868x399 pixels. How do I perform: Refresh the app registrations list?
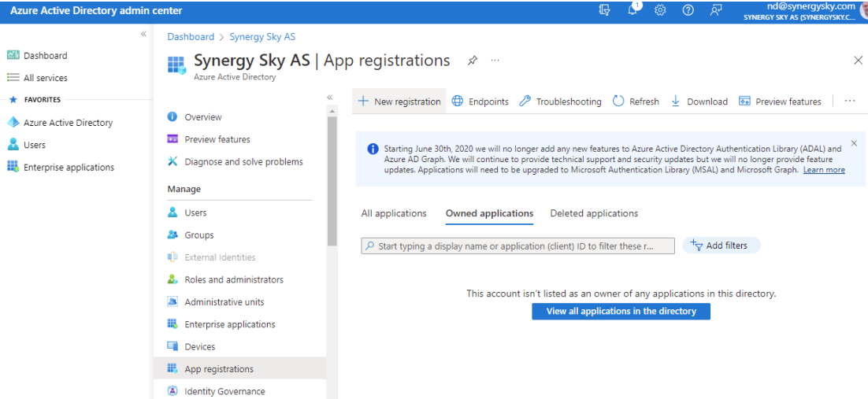[636, 102]
